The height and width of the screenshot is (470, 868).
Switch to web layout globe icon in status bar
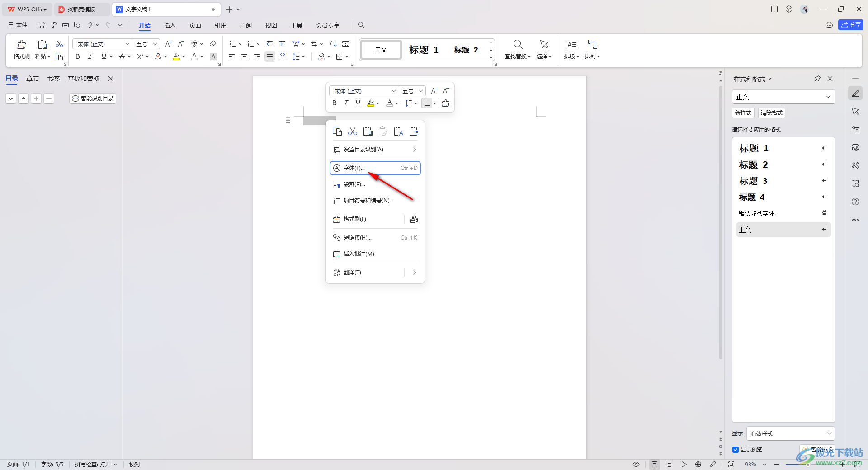click(698, 464)
